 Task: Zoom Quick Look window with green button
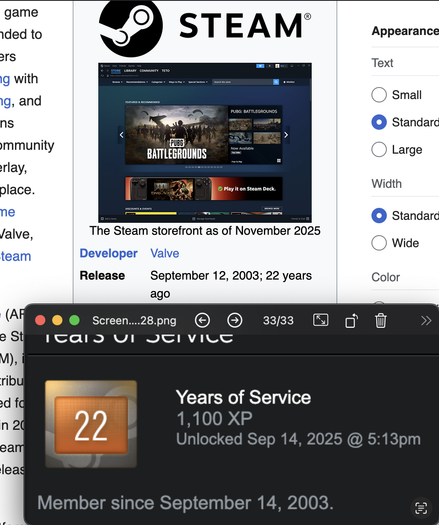74,320
